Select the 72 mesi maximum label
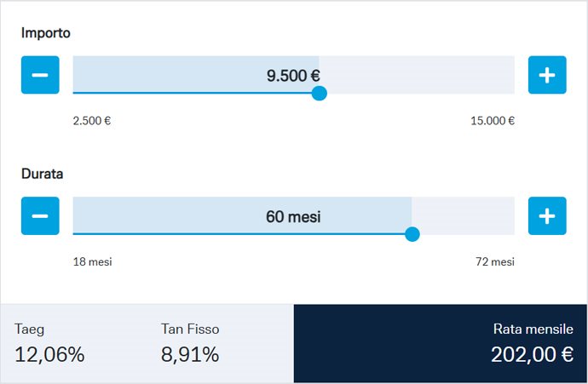 point(495,261)
